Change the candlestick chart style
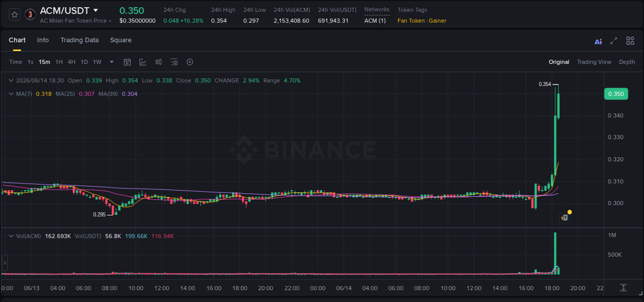Image resolution: width=644 pixels, height=302 pixels. click(159, 62)
